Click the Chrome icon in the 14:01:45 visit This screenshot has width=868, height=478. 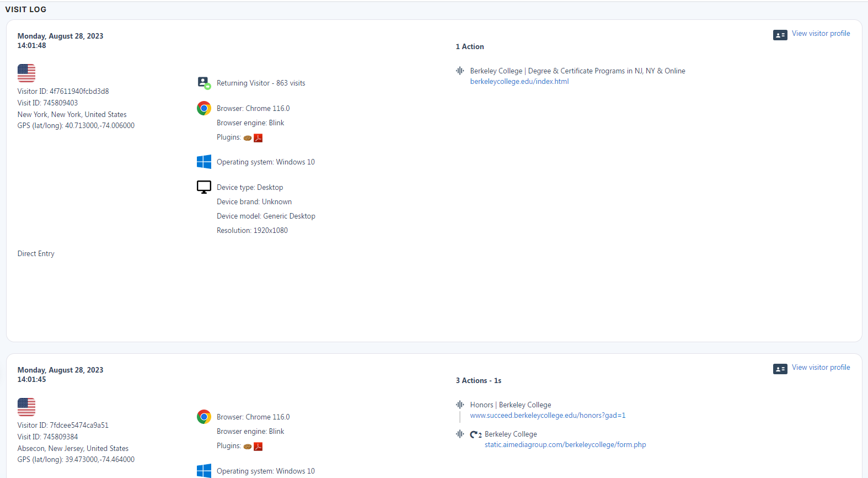[x=204, y=417]
